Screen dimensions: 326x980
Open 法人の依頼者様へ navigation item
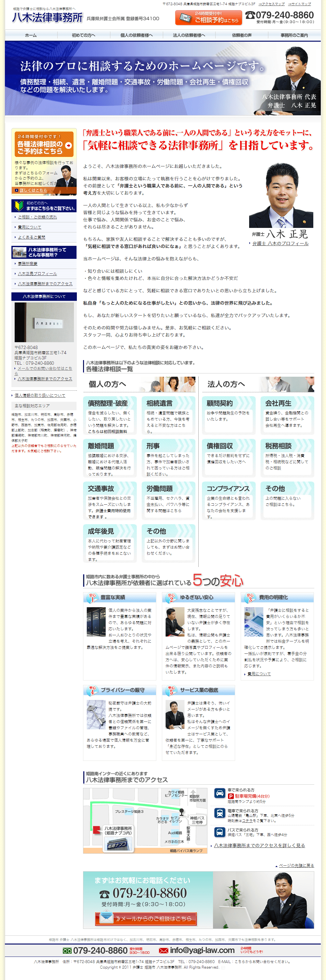tap(189, 35)
